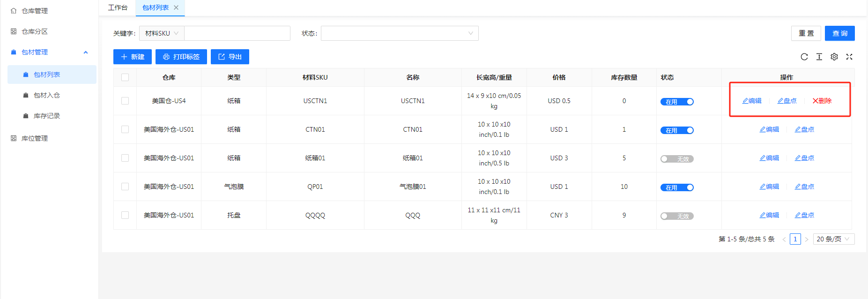Close the 包材列表 tab

176,7
